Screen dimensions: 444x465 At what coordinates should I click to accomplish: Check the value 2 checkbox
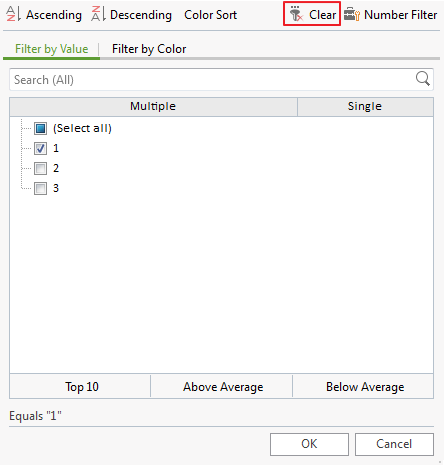tap(40, 168)
